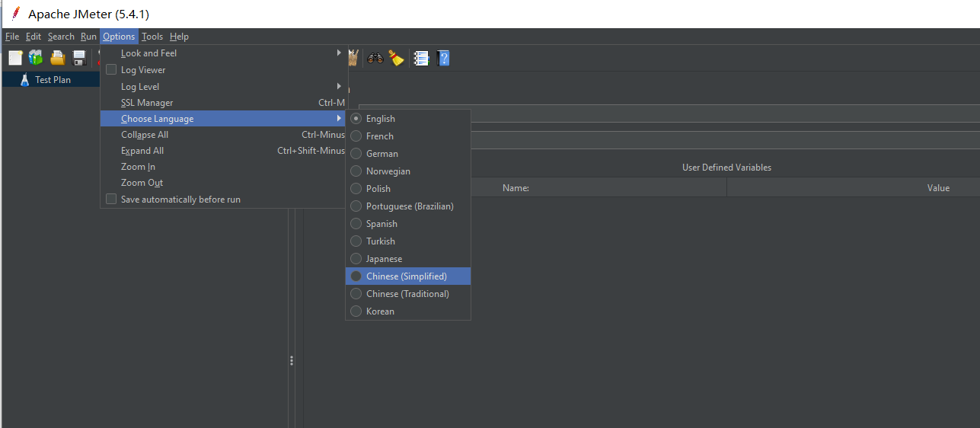Click the Help question mark icon
The width and height of the screenshot is (980, 428).
443,58
